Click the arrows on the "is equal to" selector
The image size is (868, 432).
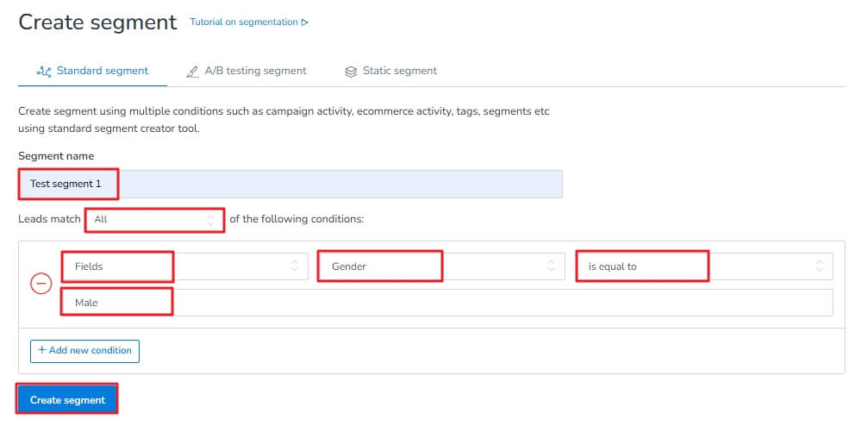(819, 266)
